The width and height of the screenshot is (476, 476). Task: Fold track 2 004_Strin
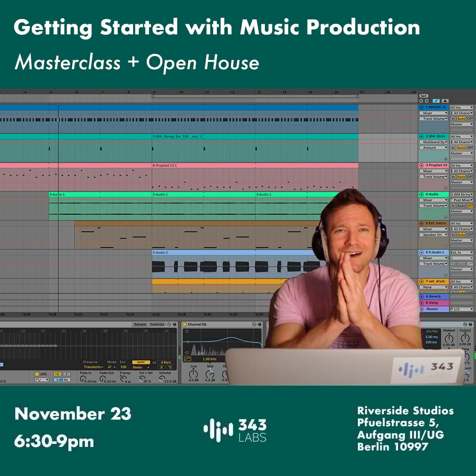point(421,137)
